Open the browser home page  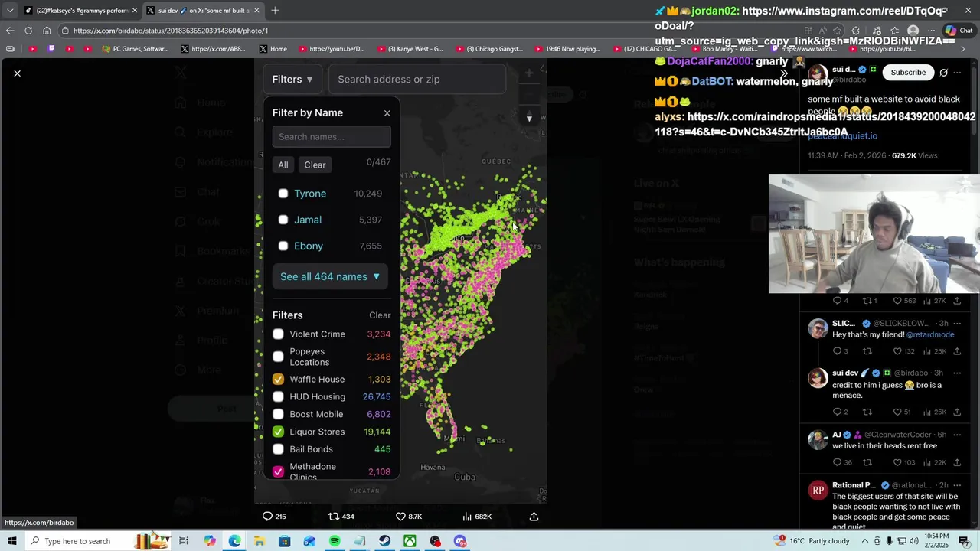47,31
